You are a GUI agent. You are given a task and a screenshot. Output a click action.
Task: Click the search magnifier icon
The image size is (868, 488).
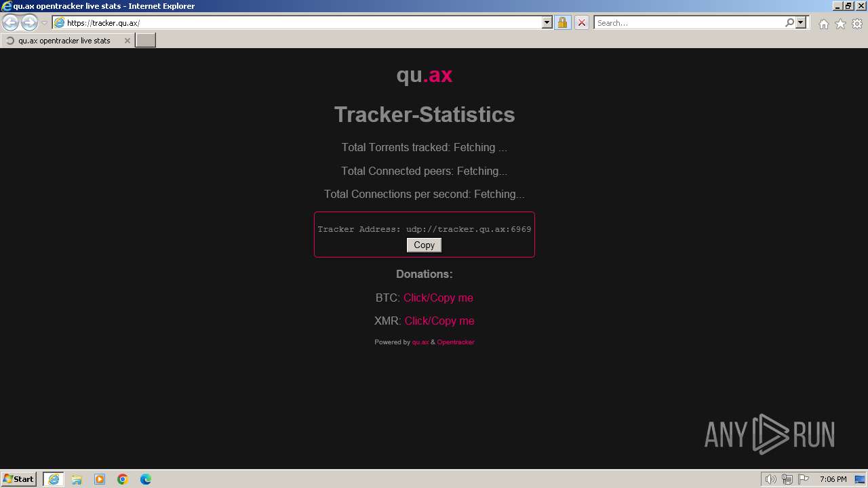[789, 23]
